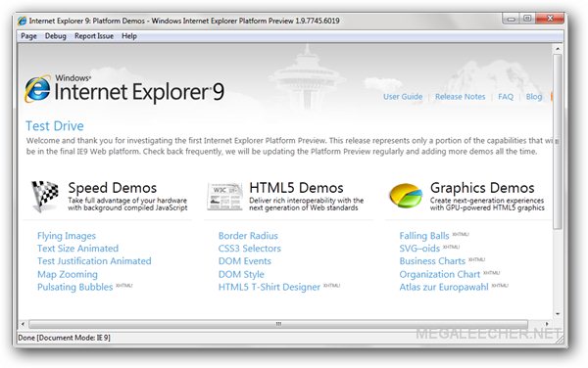Viewport: 588px width, 368px height.
Task: Open the Help menu
Action: [129, 36]
